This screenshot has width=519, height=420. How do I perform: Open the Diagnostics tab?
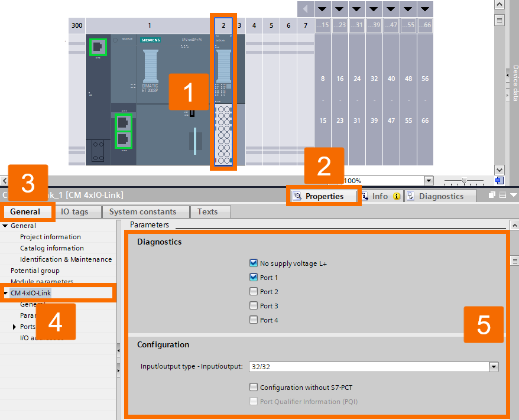[x=441, y=196]
